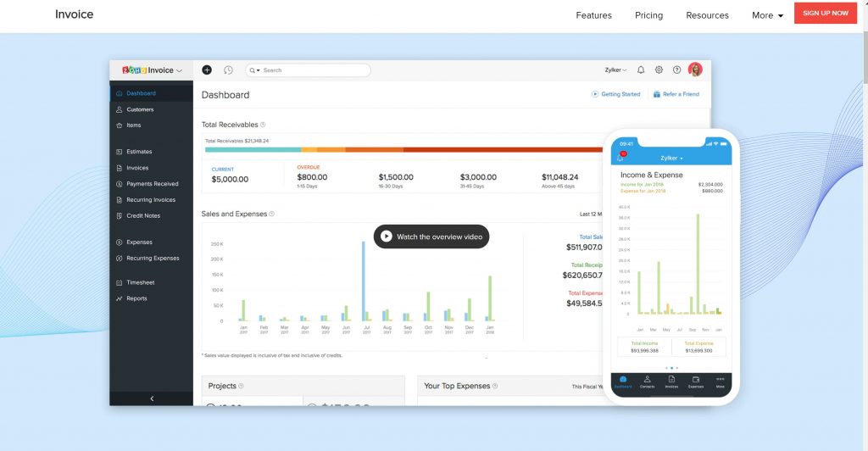Viewport: 868px width, 451px height.
Task: Open the Zylker organization dropdown
Action: (x=615, y=70)
